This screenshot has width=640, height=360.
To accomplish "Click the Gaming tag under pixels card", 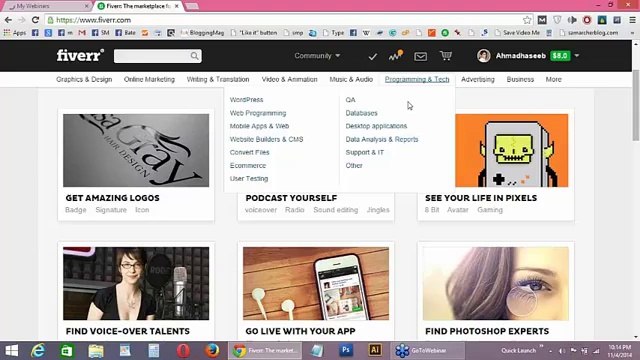I will pyautogui.click(x=490, y=210).
